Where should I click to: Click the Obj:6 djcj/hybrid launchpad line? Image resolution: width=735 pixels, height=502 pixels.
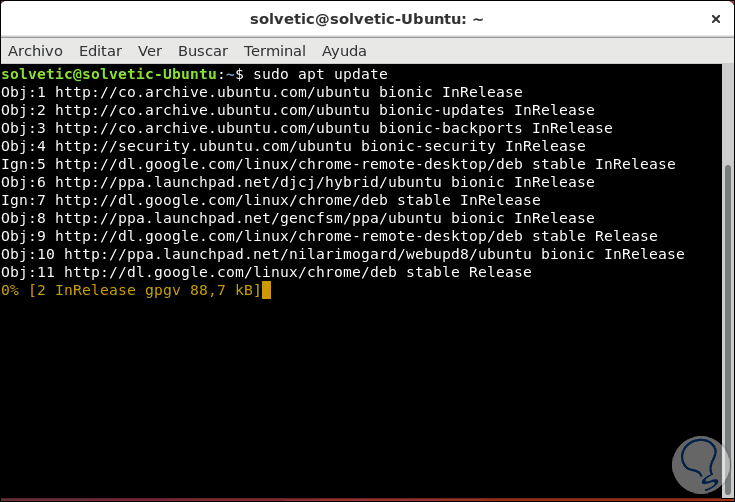(298, 182)
